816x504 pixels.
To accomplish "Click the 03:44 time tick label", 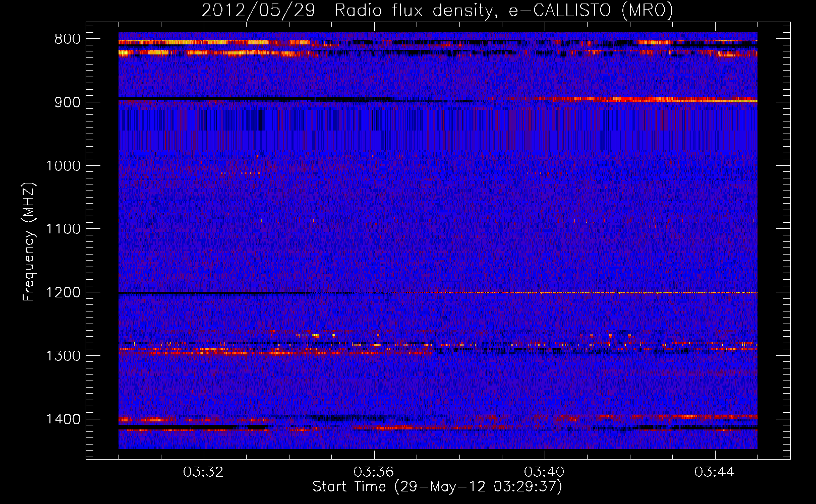I will tap(715, 472).
